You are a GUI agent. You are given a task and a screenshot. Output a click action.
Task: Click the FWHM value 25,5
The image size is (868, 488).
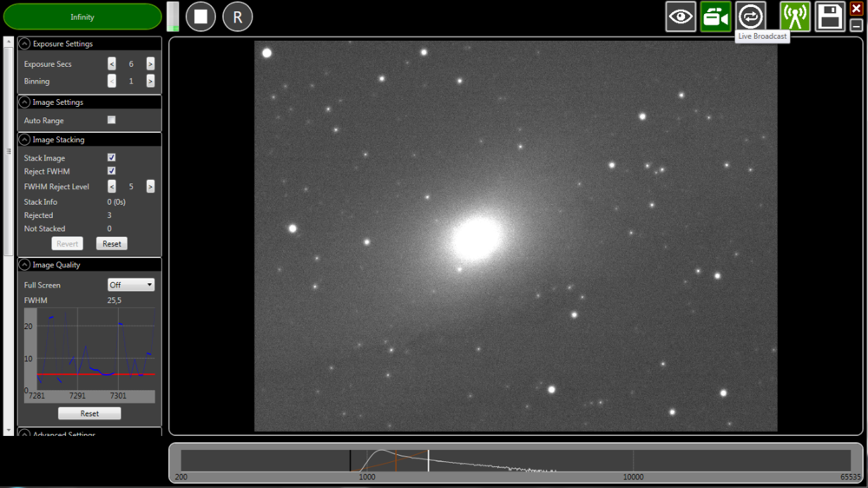[115, 300]
